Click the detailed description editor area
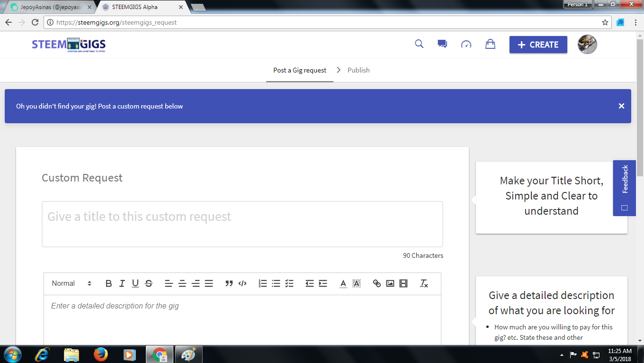This screenshot has width=644, height=363. click(x=242, y=320)
